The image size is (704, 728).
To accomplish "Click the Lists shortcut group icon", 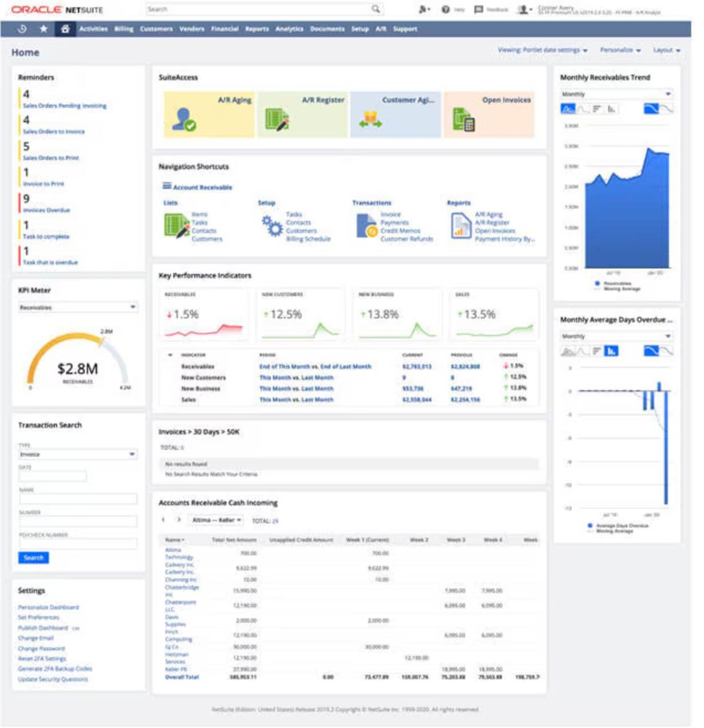I will (176, 225).
